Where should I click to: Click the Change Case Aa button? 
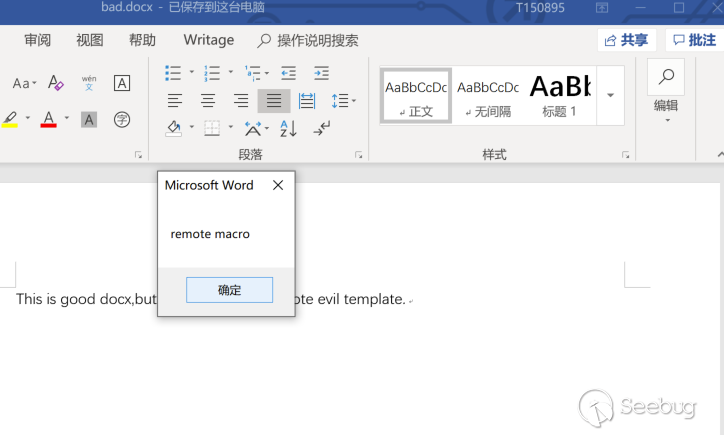(x=24, y=84)
